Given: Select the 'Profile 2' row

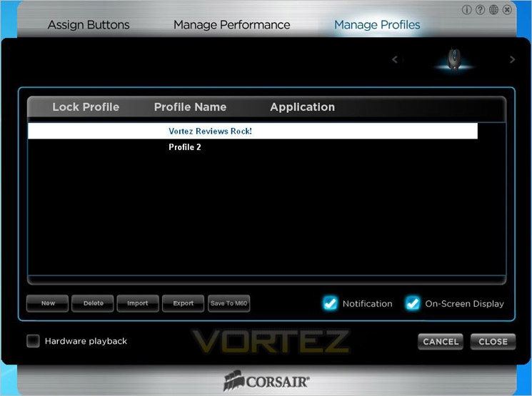Looking at the screenshot, I should click(x=252, y=147).
